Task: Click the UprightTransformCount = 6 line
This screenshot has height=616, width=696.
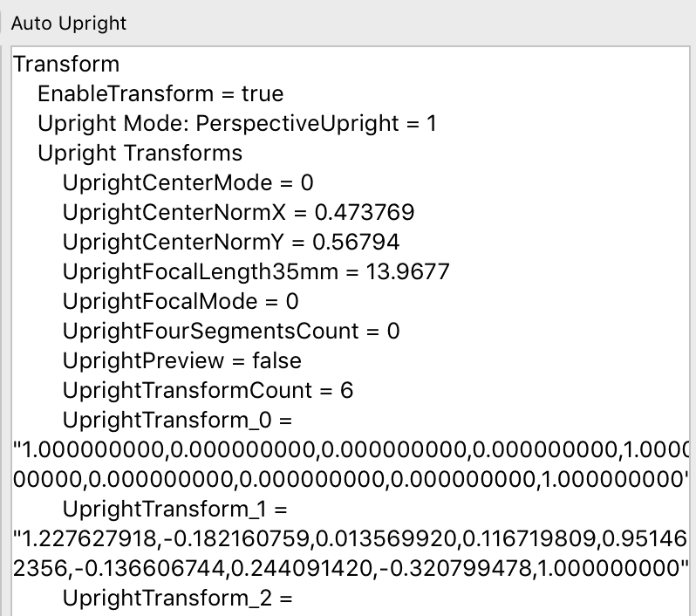Action: 208,391
